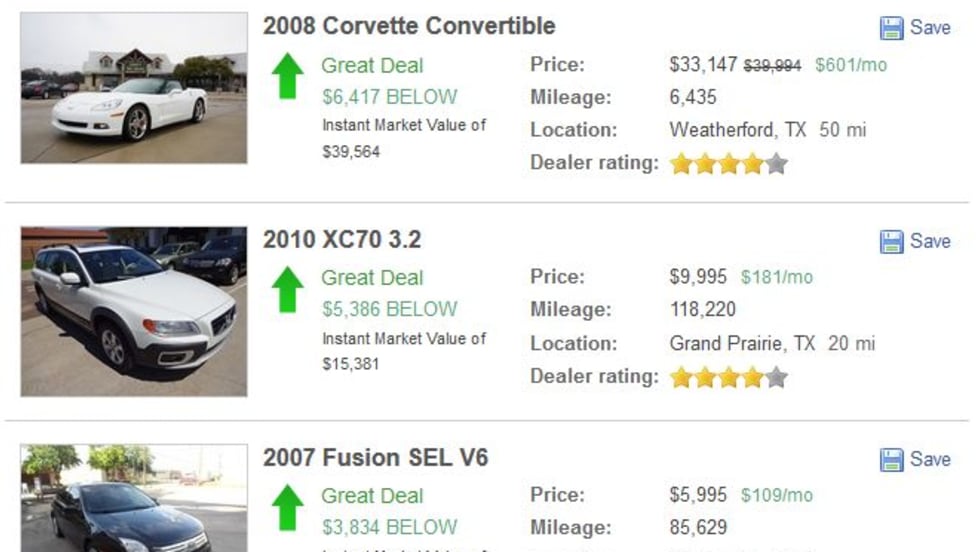
Task: Open the 2010 XC70 3.2 listing title
Action: pyautogui.click(x=342, y=240)
